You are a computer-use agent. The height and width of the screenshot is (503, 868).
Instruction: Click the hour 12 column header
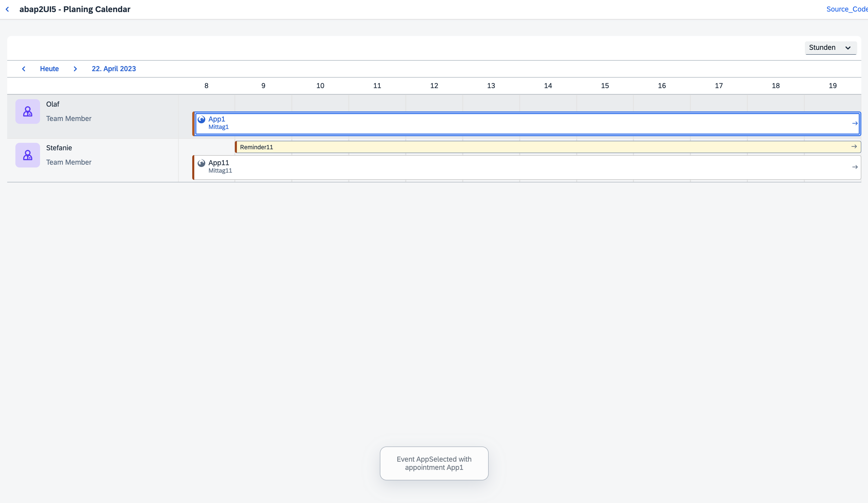(434, 86)
